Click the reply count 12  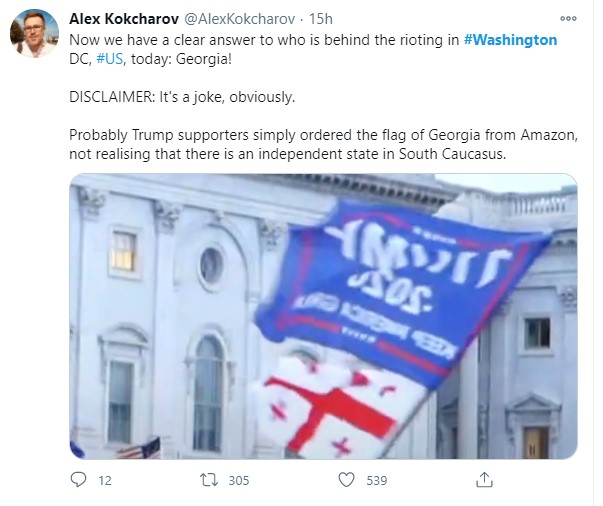105,481
